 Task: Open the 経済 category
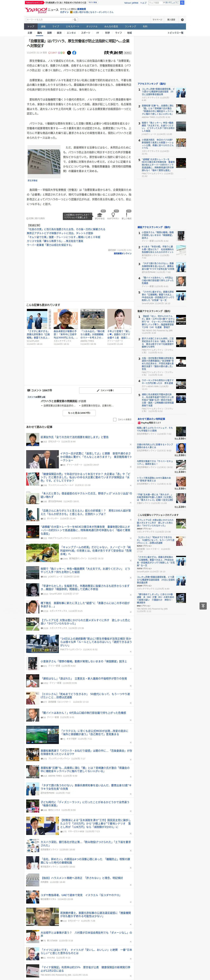click(59, 33)
